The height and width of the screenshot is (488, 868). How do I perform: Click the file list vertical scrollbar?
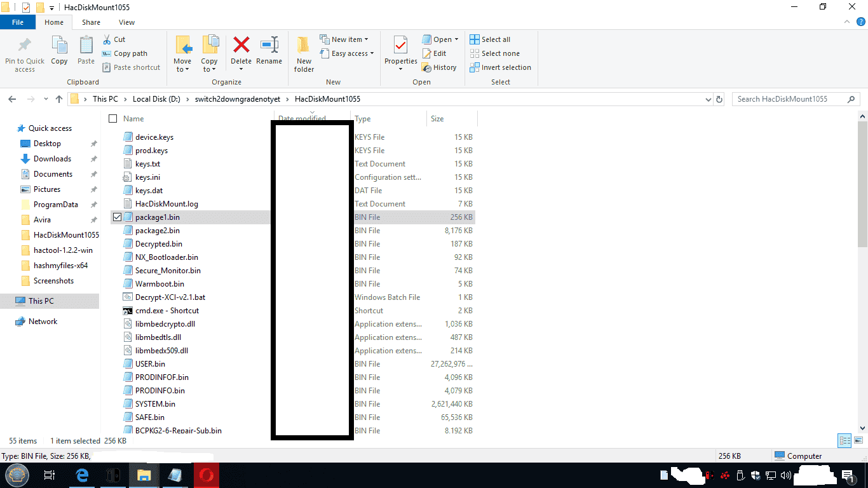pos(862,184)
